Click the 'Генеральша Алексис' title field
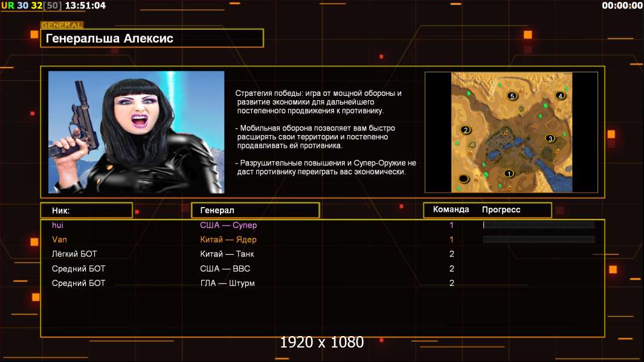Screen dimensions: 644x362 tap(152, 38)
